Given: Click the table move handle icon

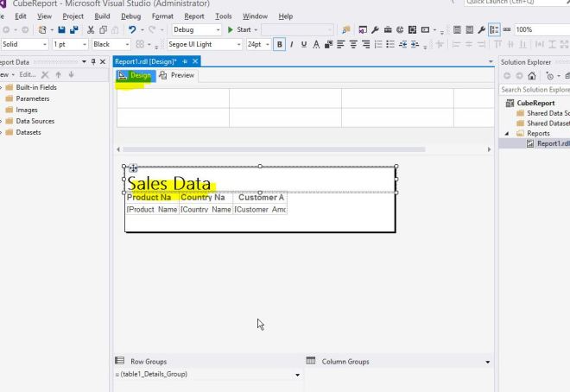Looking at the screenshot, I should coord(133,168).
